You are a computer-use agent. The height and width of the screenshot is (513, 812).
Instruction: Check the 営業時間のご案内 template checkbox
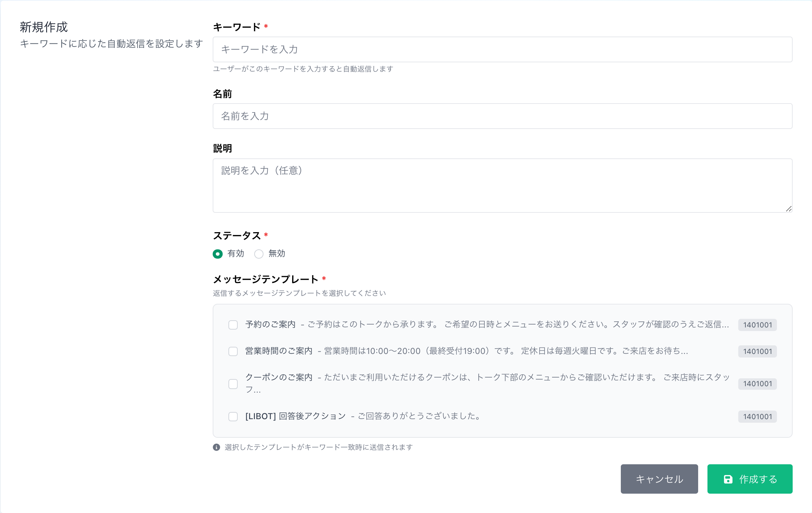click(x=233, y=351)
